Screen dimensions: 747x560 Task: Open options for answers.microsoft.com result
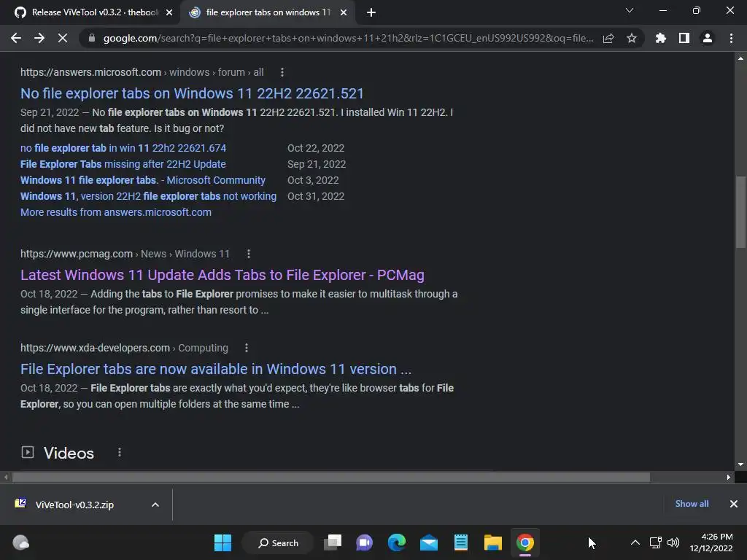[282, 72]
